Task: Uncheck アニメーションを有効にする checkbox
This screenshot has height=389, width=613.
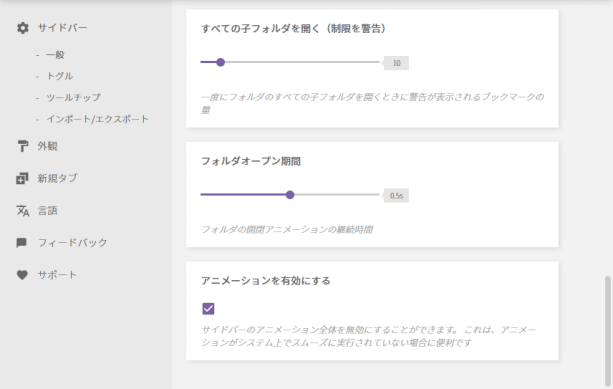Action: [208, 308]
